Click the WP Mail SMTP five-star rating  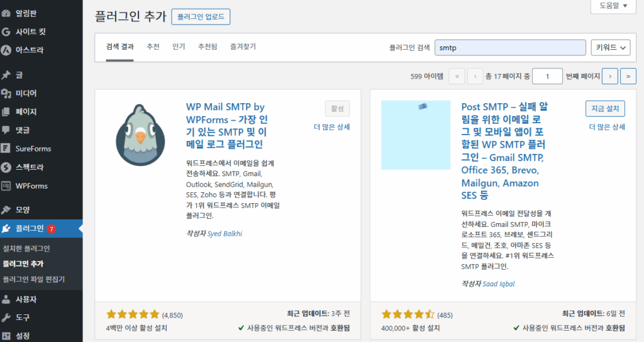133,315
